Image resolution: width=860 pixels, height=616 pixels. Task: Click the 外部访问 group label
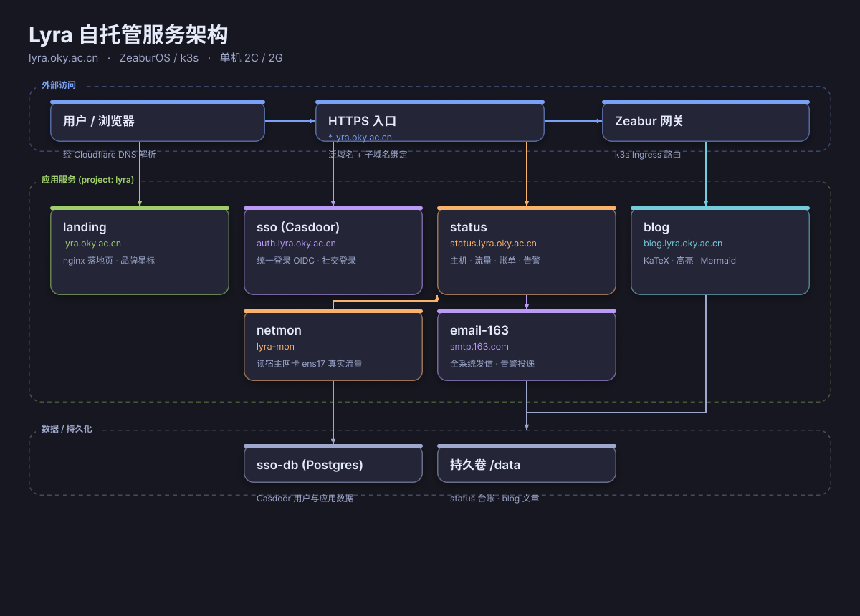pyautogui.click(x=59, y=85)
